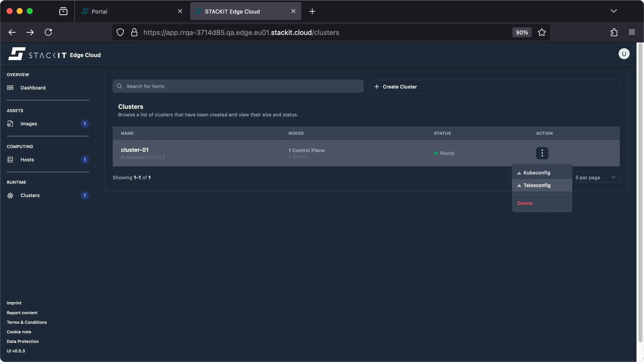Open the browser extensions icon
The height and width of the screenshot is (362, 644).
point(614,32)
